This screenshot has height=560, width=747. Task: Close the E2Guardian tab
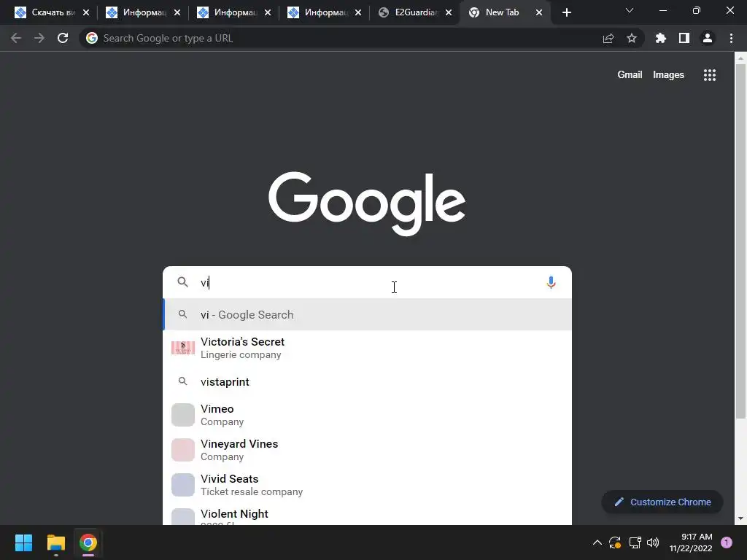point(449,12)
